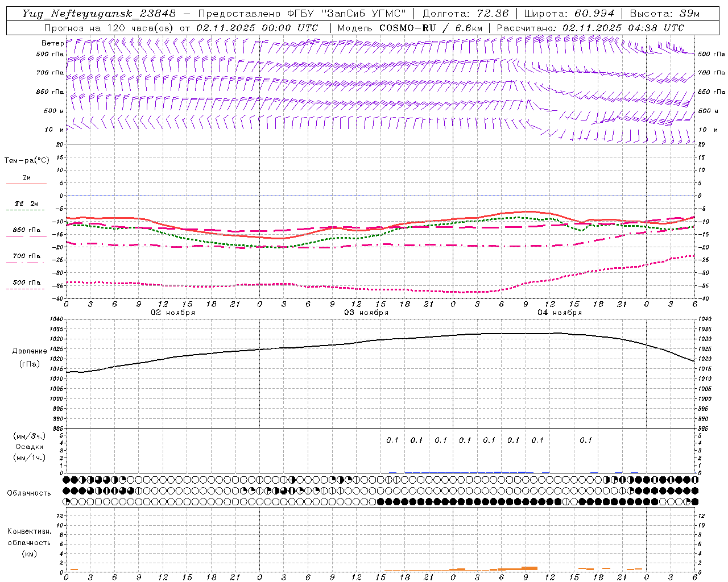Click the Конвективн. label of convective panel
This screenshot has height=582, width=728.
tap(30, 531)
